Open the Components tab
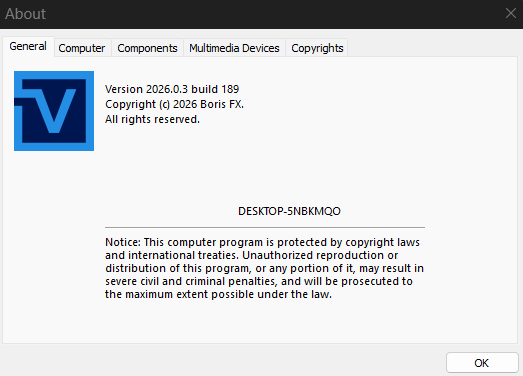 (x=147, y=48)
